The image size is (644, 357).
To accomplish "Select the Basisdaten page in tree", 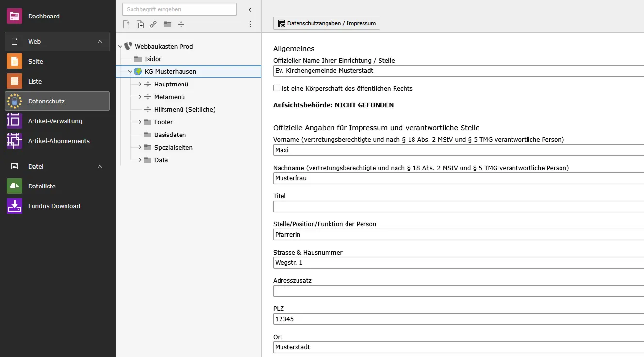I will [170, 135].
